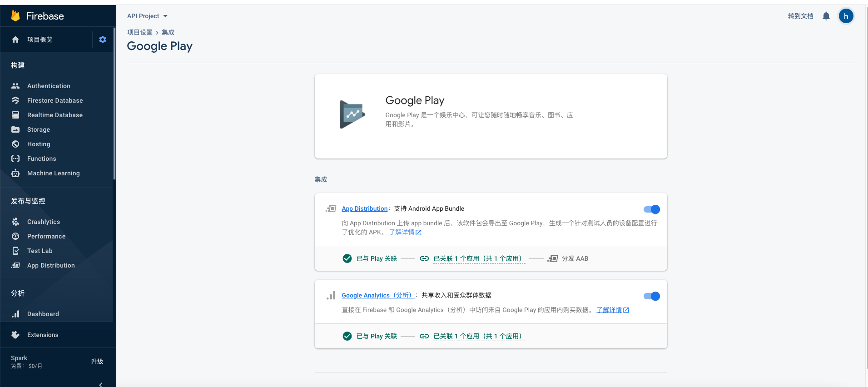Click the Firebase flame logo icon
This screenshot has width=868, height=387.
pyautogui.click(x=15, y=16)
